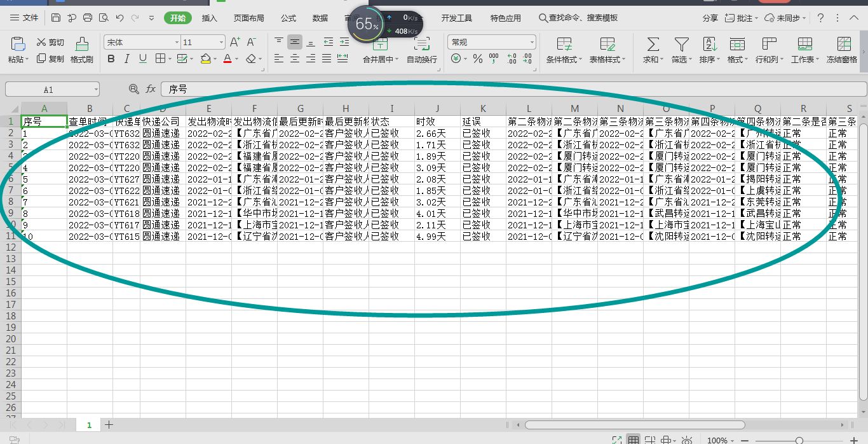Viewport: 868px width, 444px height.
Task: Open the font name dropdown showing 宋体
Action: (x=177, y=43)
